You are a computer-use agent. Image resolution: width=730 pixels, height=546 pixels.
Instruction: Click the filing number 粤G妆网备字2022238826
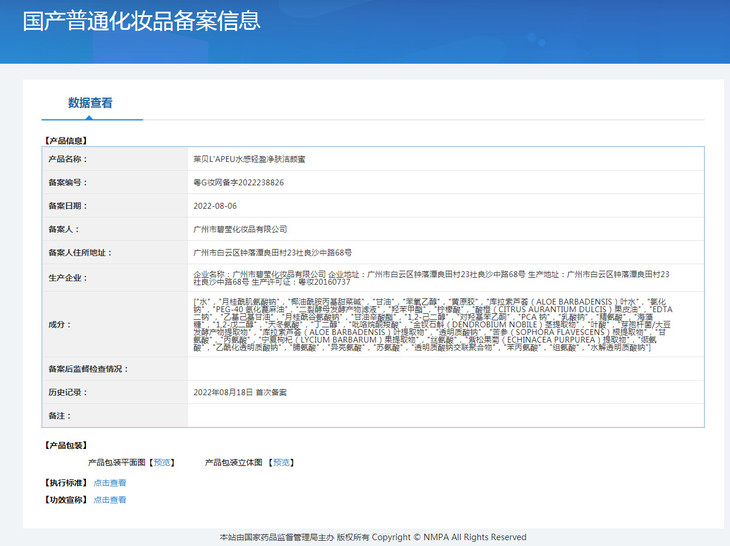238,183
